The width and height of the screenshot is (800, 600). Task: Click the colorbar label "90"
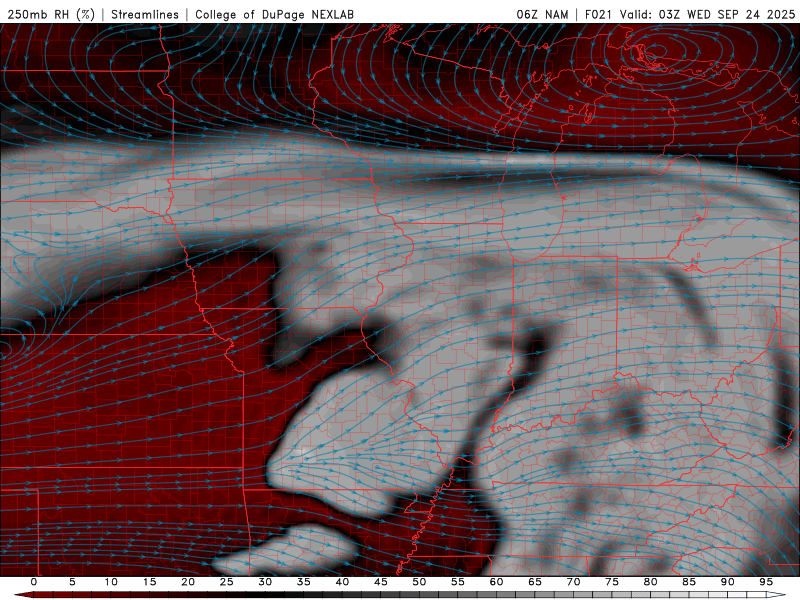(727, 582)
